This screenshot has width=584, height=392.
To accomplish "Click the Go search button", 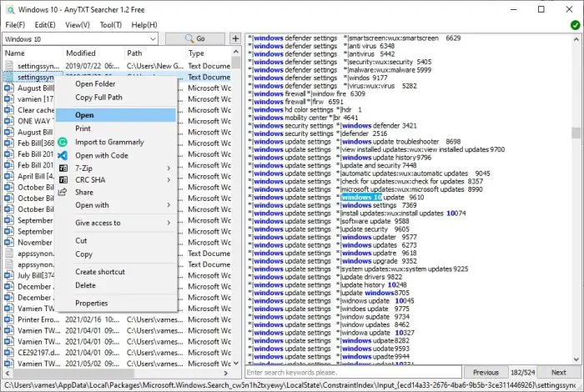I will pos(195,38).
